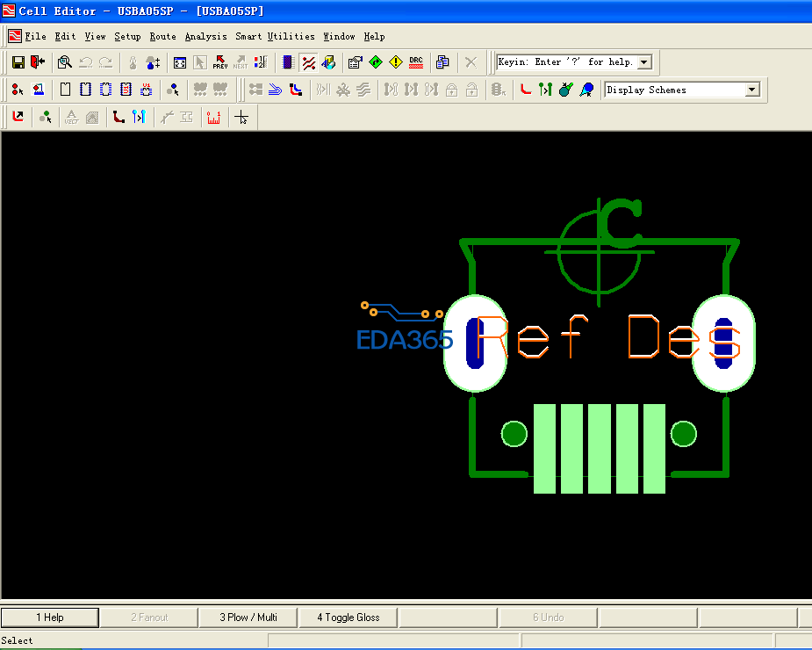
Task: Click the Fit view toolbar icon
Action: coord(180,62)
